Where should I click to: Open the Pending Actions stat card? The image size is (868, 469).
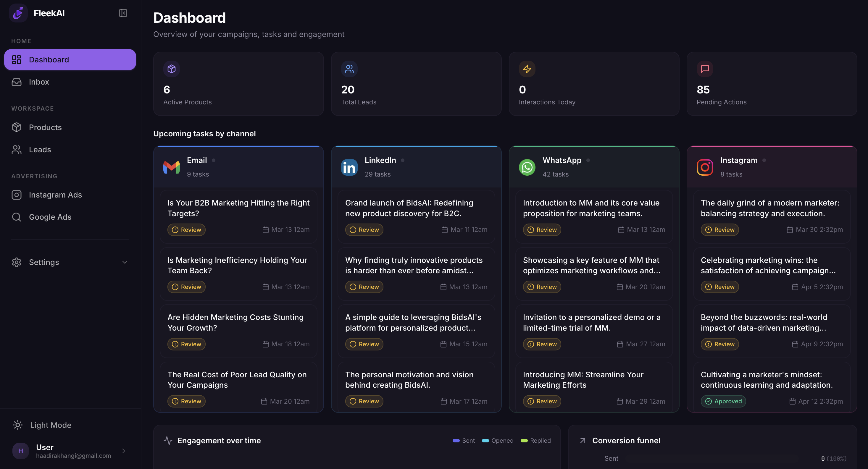pyautogui.click(x=772, y=84)
